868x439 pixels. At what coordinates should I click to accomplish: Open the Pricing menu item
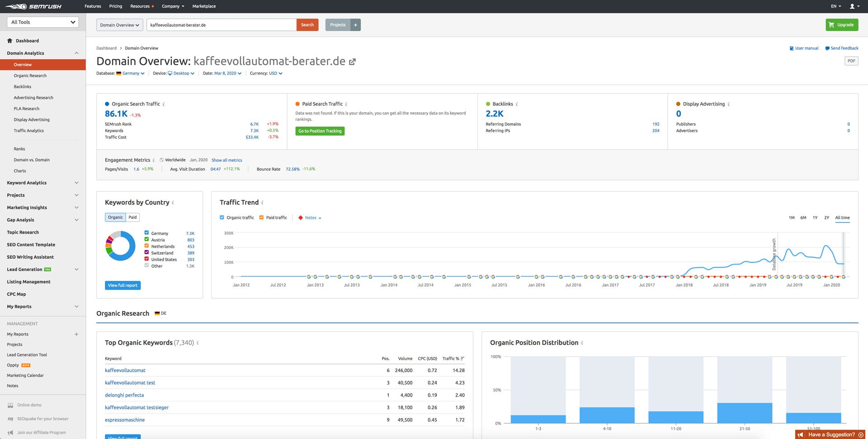click(x=116, y=6)
